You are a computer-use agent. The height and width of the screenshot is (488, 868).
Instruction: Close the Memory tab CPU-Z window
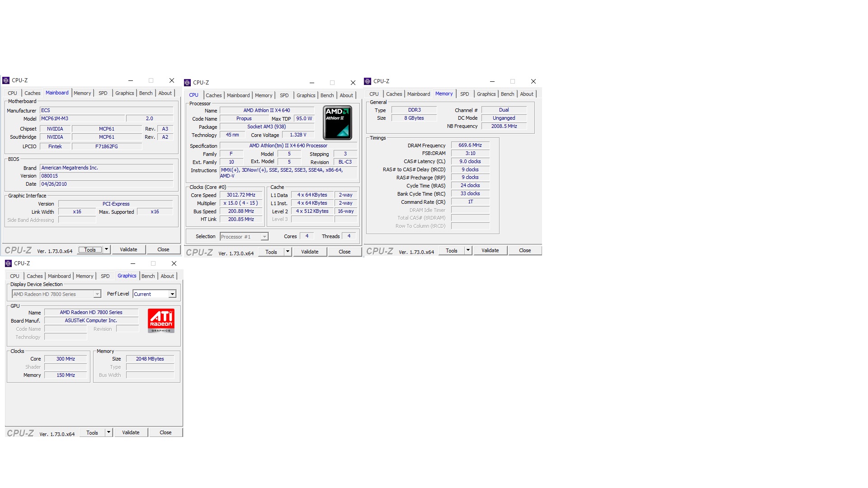coord(533,81)
